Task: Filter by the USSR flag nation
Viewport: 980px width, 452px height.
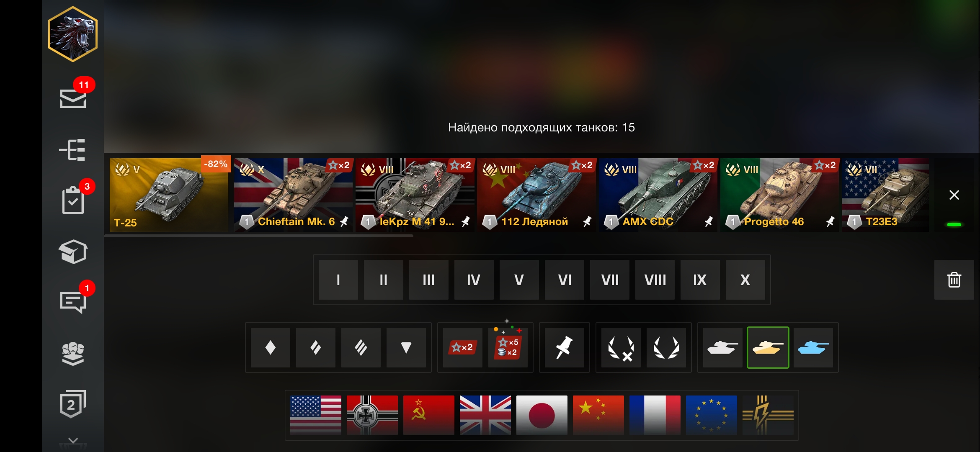Action: click(x=428, y=415)
